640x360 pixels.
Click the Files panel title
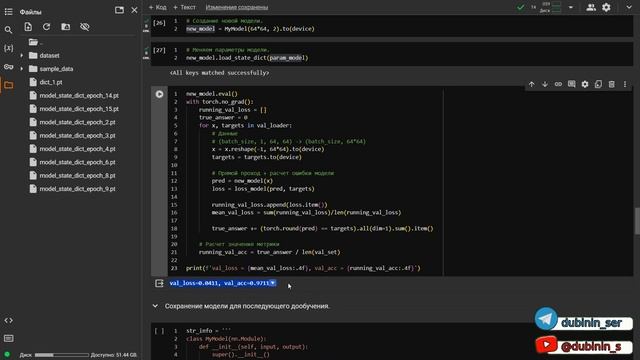pyautogui.click(x=31, y=12)
